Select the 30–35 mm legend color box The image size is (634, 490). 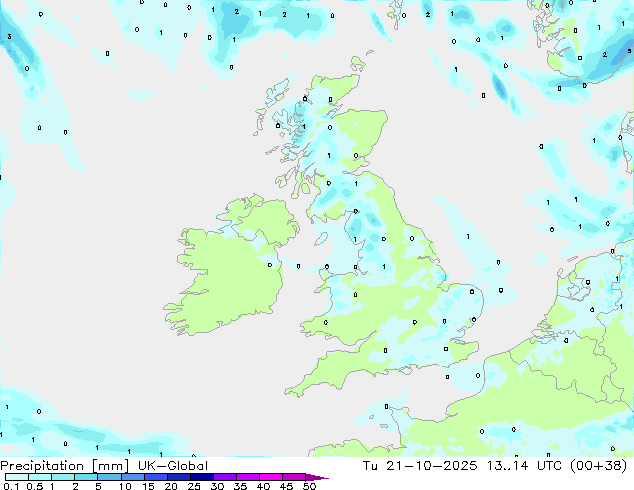[224, 477]
